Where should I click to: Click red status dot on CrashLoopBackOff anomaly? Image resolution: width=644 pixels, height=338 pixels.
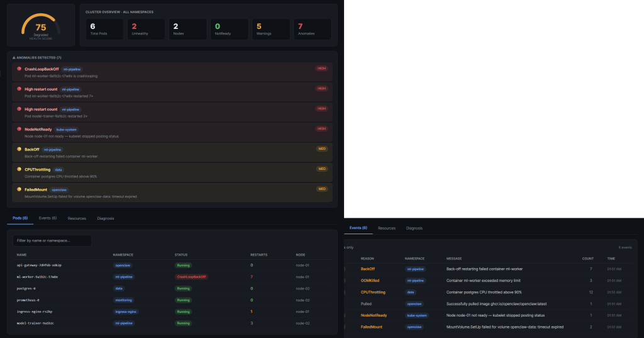pyautogui.click(x=19, y=69)
